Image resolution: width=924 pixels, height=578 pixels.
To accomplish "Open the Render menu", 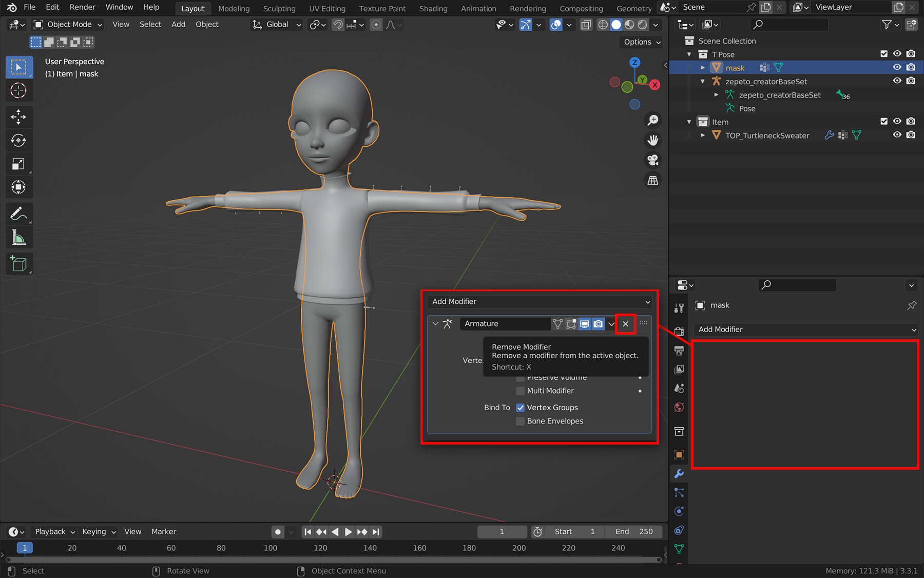I will click(82, 7).
